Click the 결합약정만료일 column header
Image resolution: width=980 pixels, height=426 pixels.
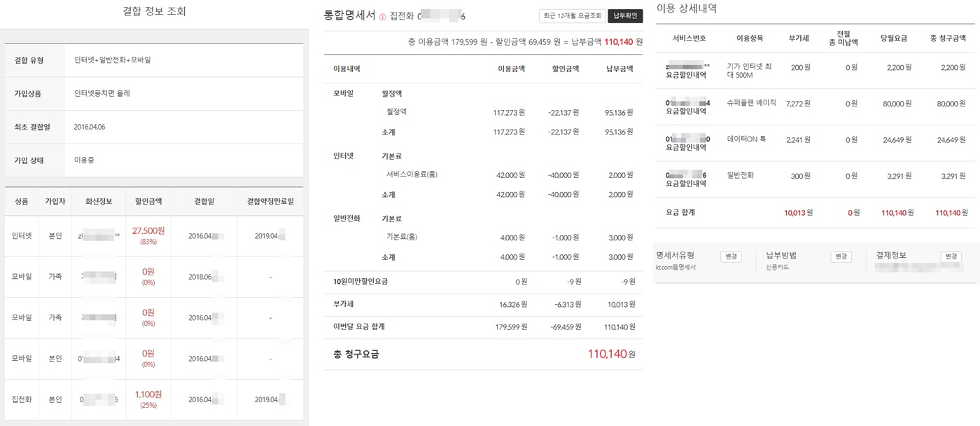point(270,201)
